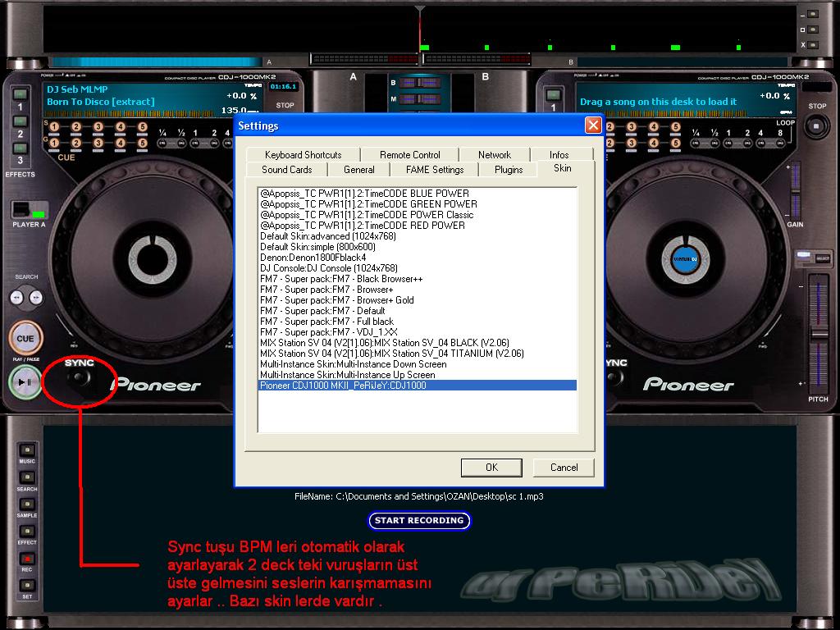Activate the ½ loop button on deck A

(180, 143)
